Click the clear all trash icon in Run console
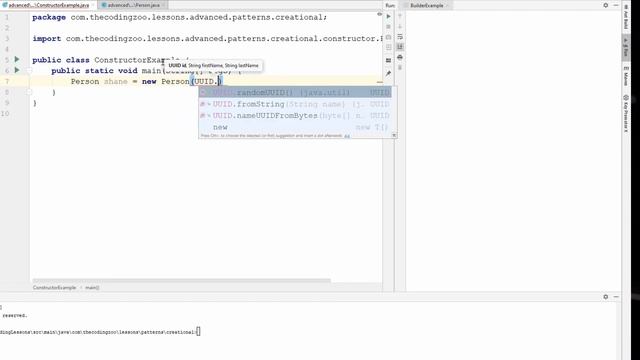Viewport: 640px width, 360px height. coord(400,67)
